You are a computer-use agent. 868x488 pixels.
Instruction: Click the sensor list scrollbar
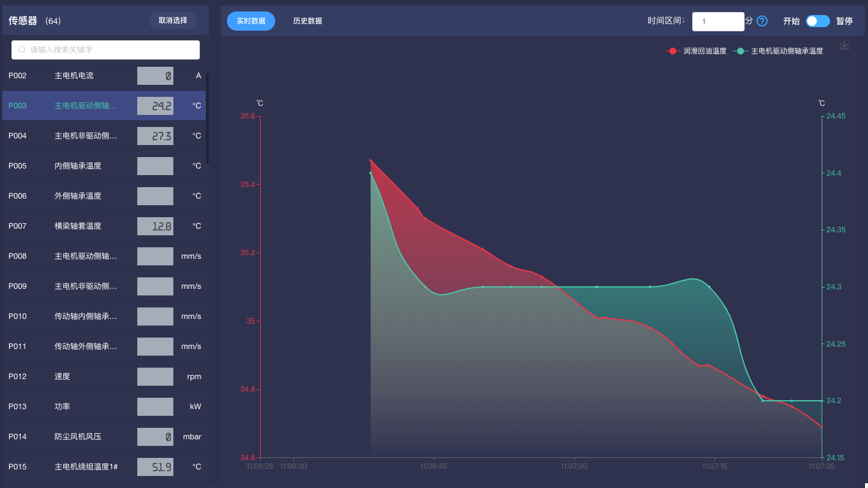(208, 118)
